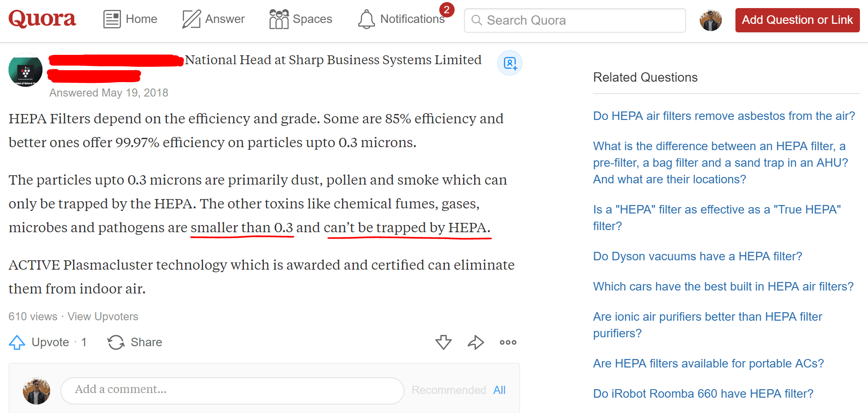Select the Answer menu label
Image resolution: width=868 pixels, height=413 pixels.
[225, 19]
